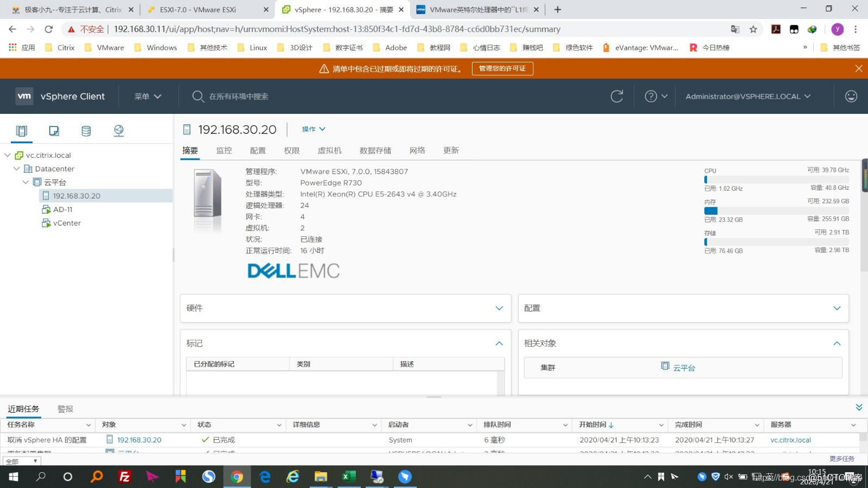
Task: Switch to the 配置 tab
Action: tap(258, 150)
